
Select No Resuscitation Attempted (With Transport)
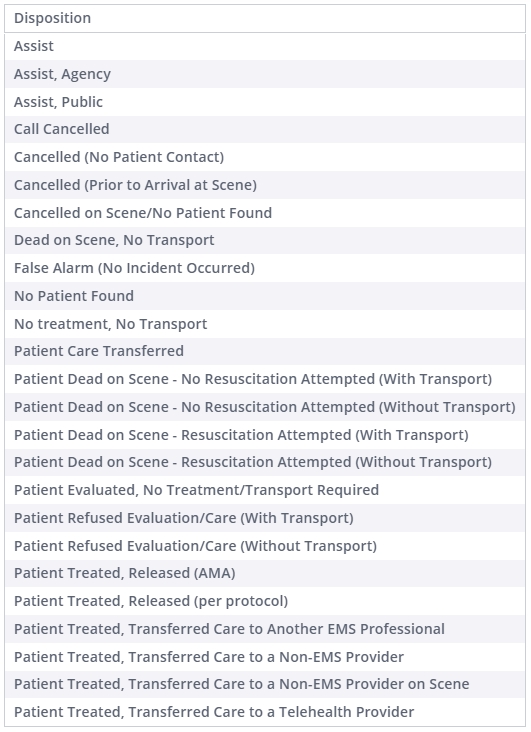[x=265, y=379]
